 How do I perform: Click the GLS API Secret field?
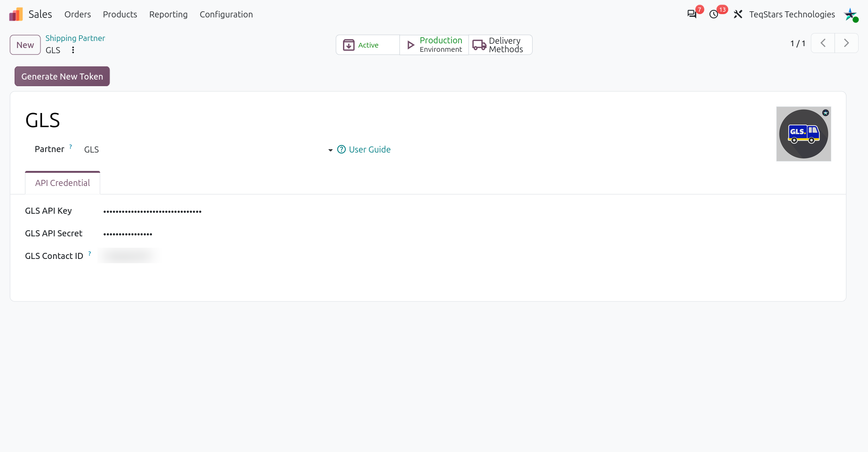127,234
